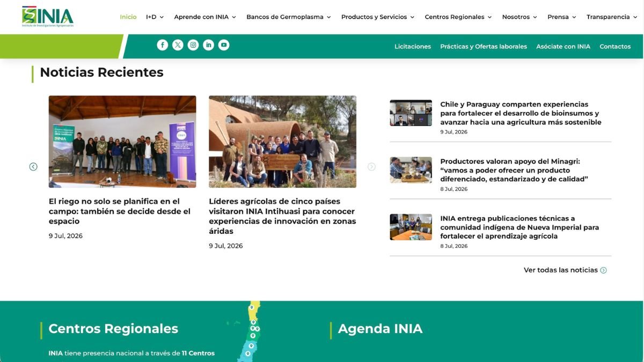The width and height of the screenshot is (644, 362).
Task: Expand the Prensa menu
Action: (x=562, y=17)
